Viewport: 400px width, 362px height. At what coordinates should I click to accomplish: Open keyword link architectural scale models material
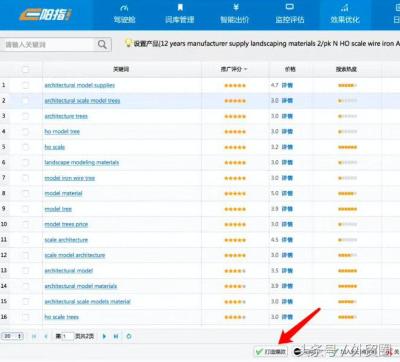pyautogui.click(x=88, y=302)
